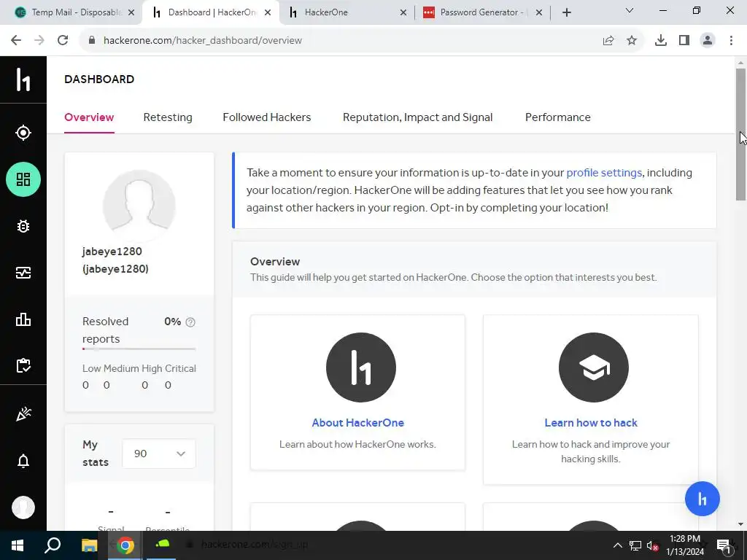The image size is (747, 560).
Task: Click the taskbar clock showing 1:28 PM
Action: pyautogui.click(x=684, y=545)
